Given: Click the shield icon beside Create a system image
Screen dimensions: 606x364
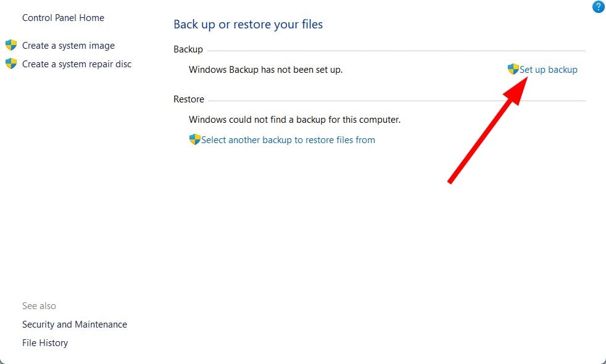Looking at the screenshot, I should coord(11,45).
